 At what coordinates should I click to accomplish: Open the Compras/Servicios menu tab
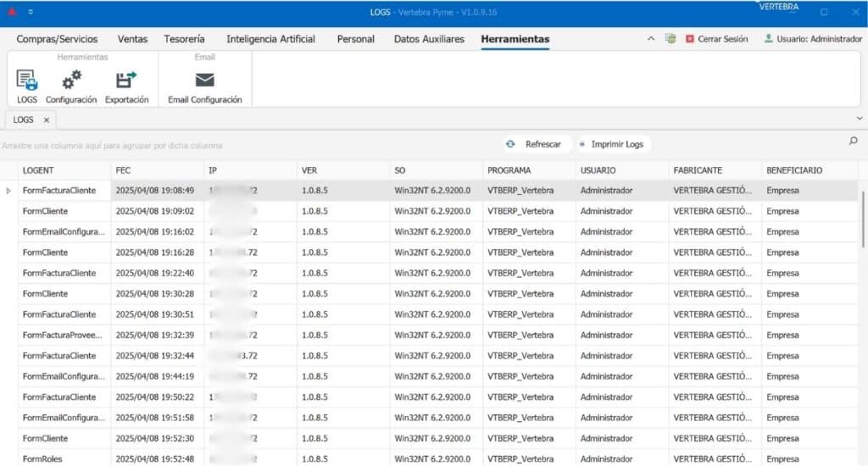pos(57,39)
